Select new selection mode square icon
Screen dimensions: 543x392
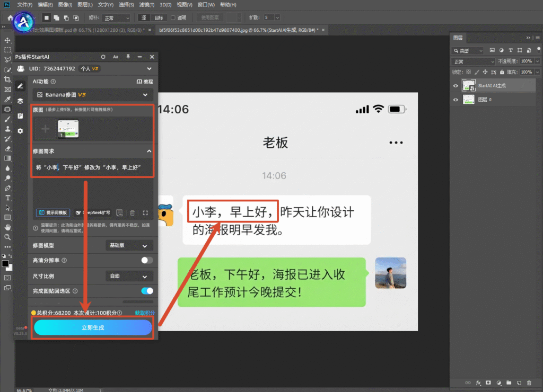(x=47, y=17)
